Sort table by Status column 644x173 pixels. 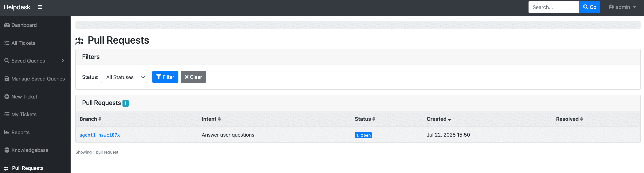coord(365,119)
